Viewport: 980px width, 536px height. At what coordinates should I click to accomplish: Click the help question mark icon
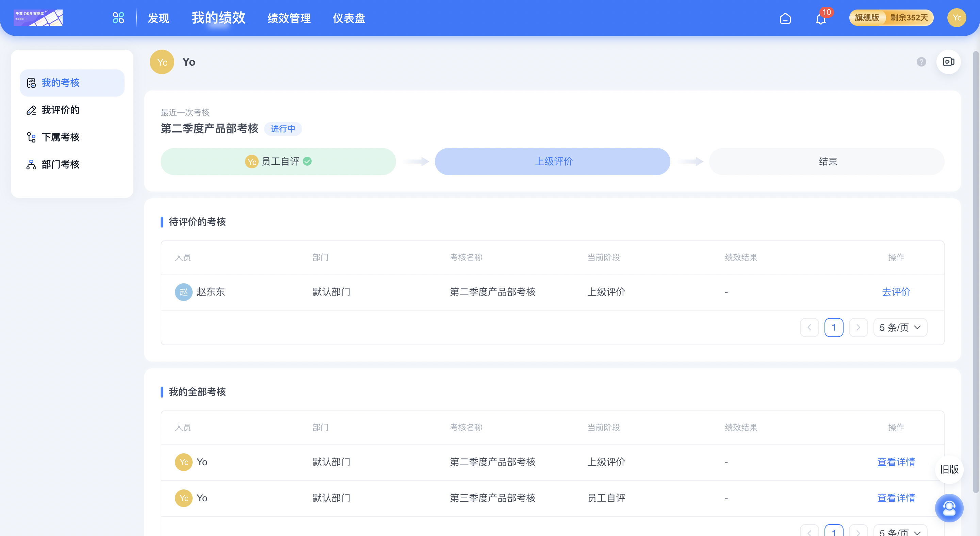(x=921, y=62)
